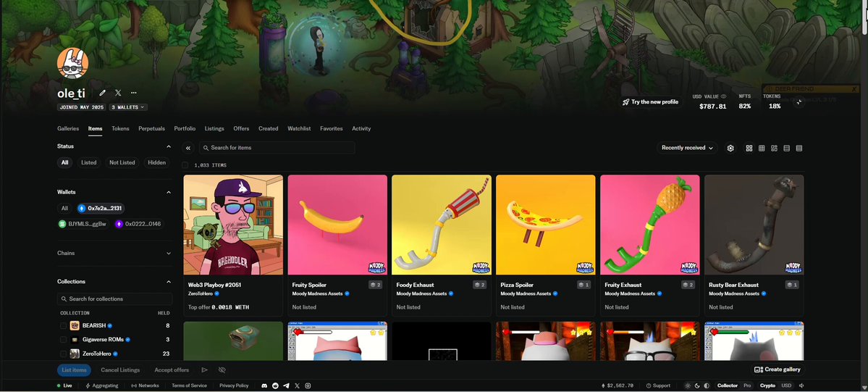868x392 pixels.
Task: Focus the Search for collections field
Action: [x=114, y=299]
